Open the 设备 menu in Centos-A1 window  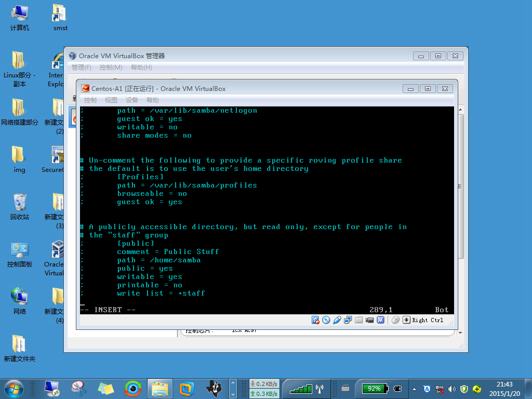tap(131, 100)
